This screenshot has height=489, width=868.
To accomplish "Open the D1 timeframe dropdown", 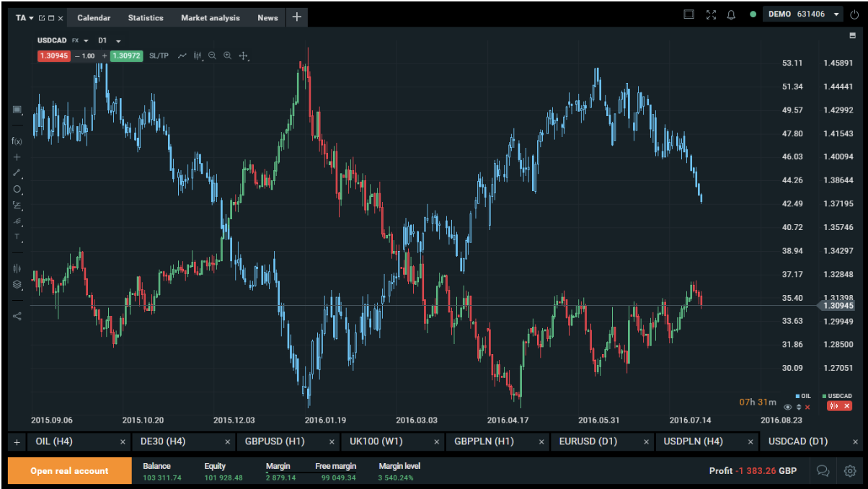I will [110, 40].
